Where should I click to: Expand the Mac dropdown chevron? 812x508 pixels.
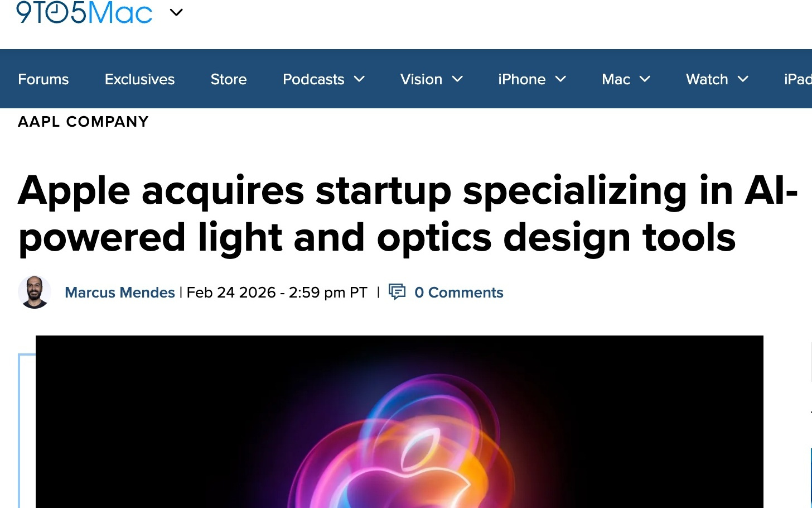pos(645,79)
